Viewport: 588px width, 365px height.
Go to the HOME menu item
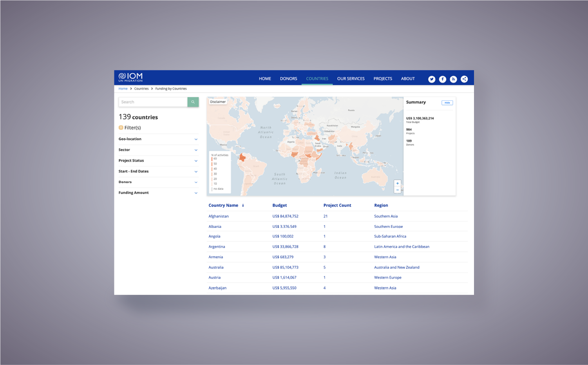pos(265,79)
